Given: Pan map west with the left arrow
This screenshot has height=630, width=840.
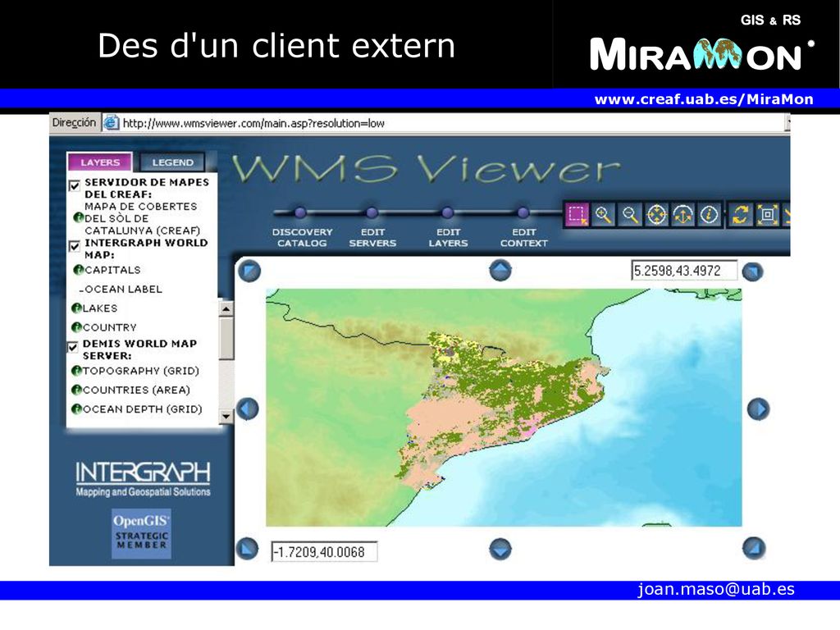Looking at the screenshot, I should click(248, 409).
